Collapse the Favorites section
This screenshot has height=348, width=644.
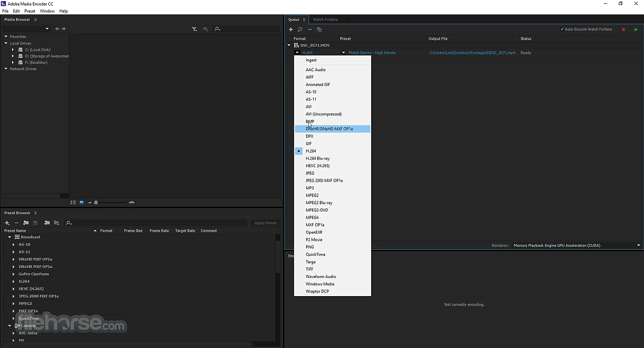coord(6,37)
